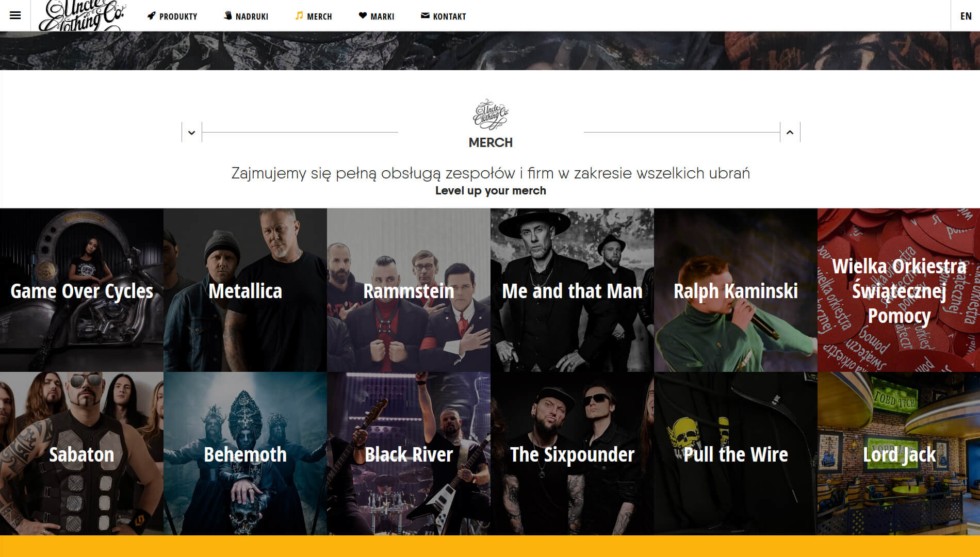This screenshot has width=980, height=557.
Task: Open the Lord Jack tile
Action: click(899, 453)
